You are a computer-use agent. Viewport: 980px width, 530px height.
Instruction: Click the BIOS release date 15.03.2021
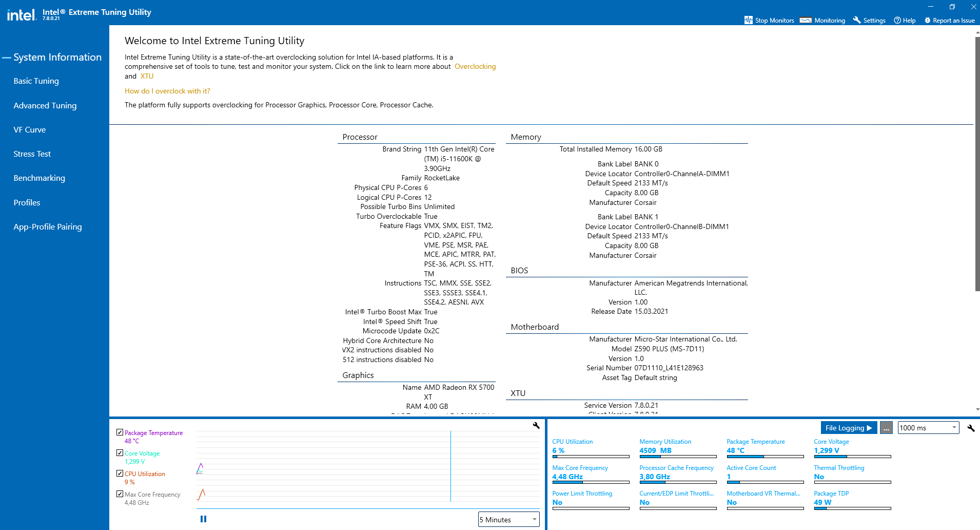coord(651,312)
